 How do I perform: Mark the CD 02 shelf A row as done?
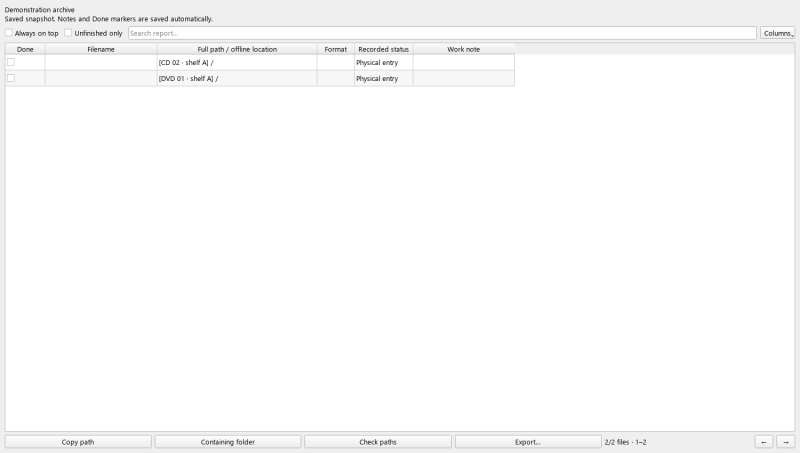point(11,62)
